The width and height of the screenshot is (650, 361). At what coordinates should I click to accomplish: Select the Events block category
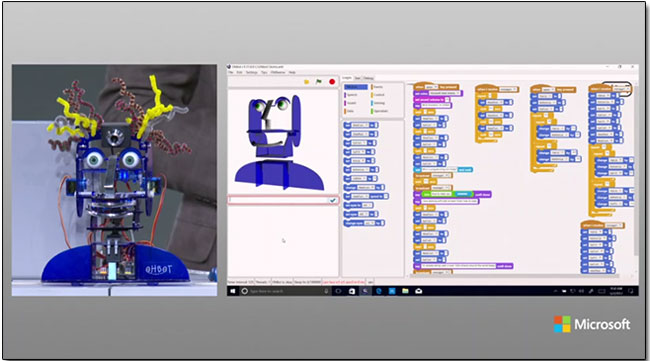pyautogui.click(x=378, y=87)
